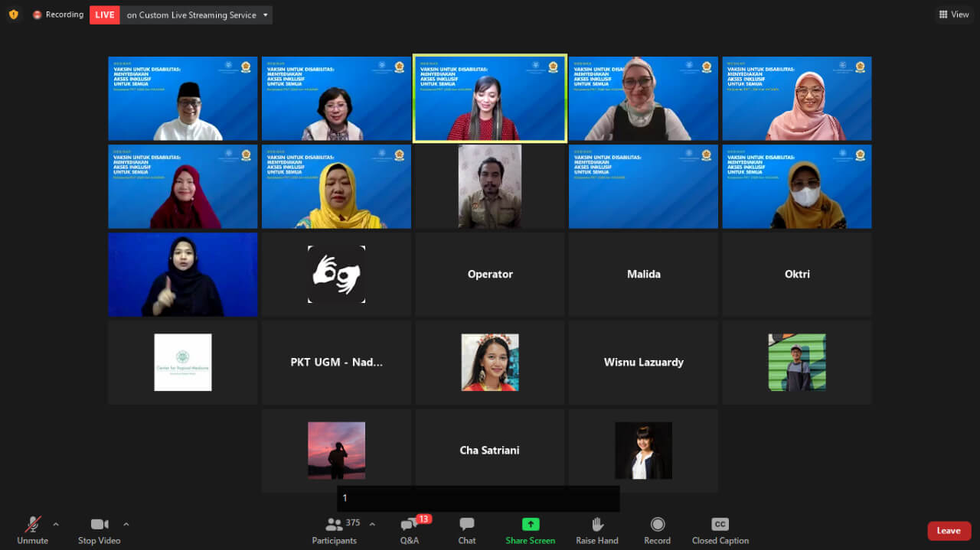Expand the Participants options arrow

372,524
